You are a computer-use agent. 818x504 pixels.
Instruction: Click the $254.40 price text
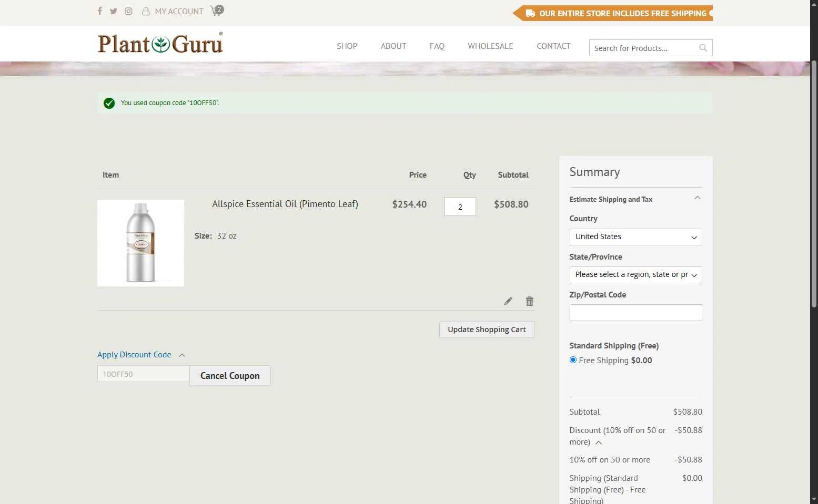pos(409,204)
